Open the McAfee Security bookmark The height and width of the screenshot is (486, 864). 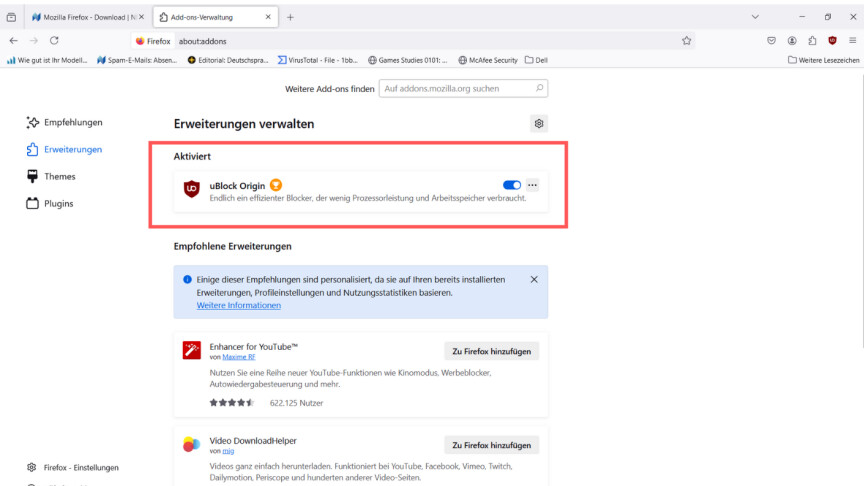488,60
